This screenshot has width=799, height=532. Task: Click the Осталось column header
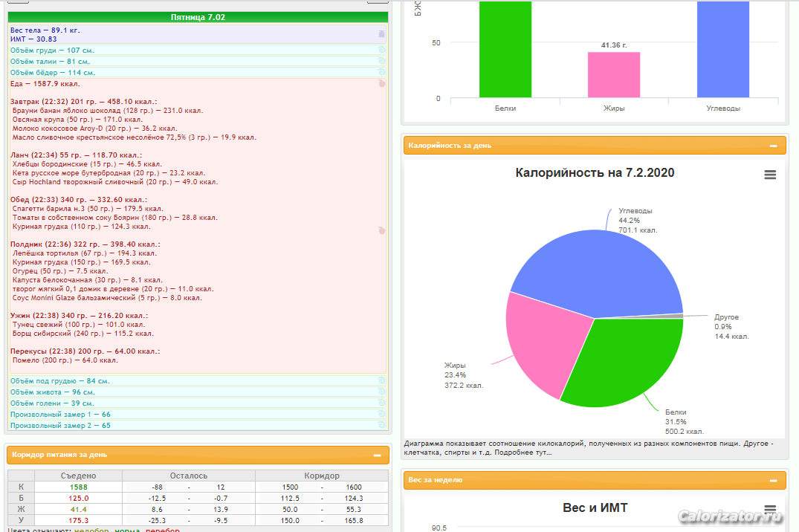tap(189, 476)
